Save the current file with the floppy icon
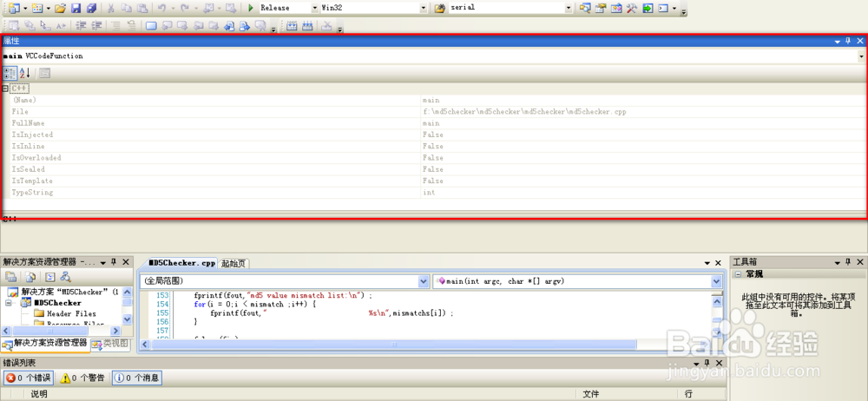Screen dimensions: 868x401 coord(76,8)
